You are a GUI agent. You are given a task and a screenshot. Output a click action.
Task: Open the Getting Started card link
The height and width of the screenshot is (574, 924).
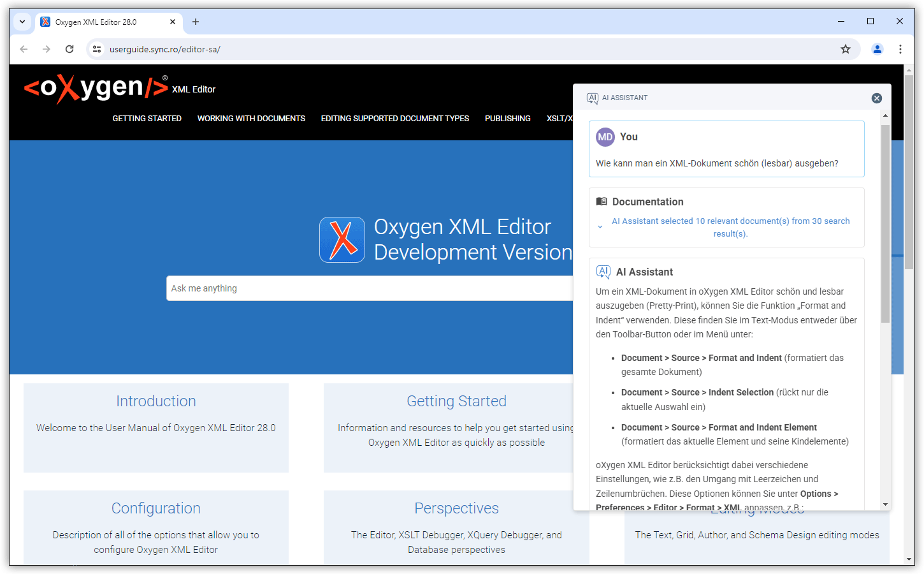(456, 401)
